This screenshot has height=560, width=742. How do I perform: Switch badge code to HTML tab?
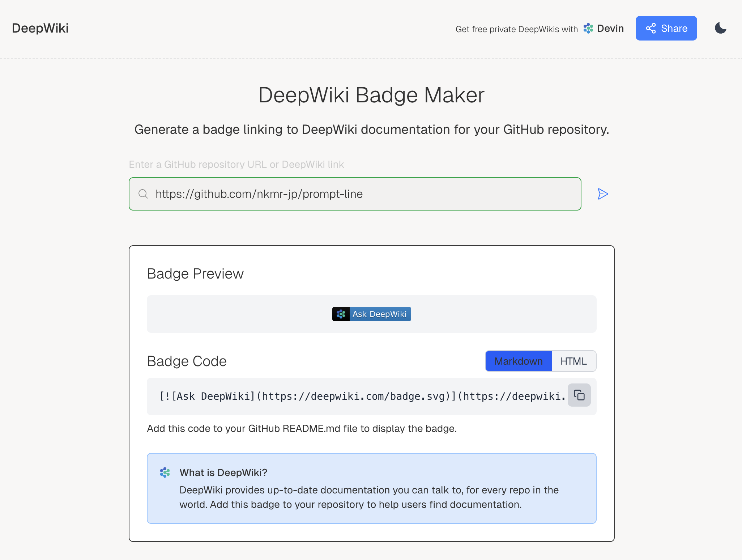tap(573, 361)
